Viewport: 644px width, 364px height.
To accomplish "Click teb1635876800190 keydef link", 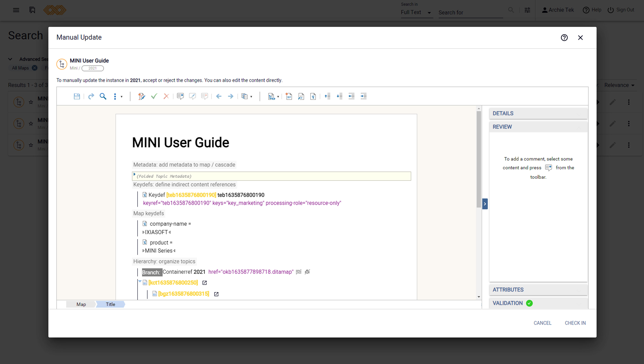I will click(x=191, y=195).
